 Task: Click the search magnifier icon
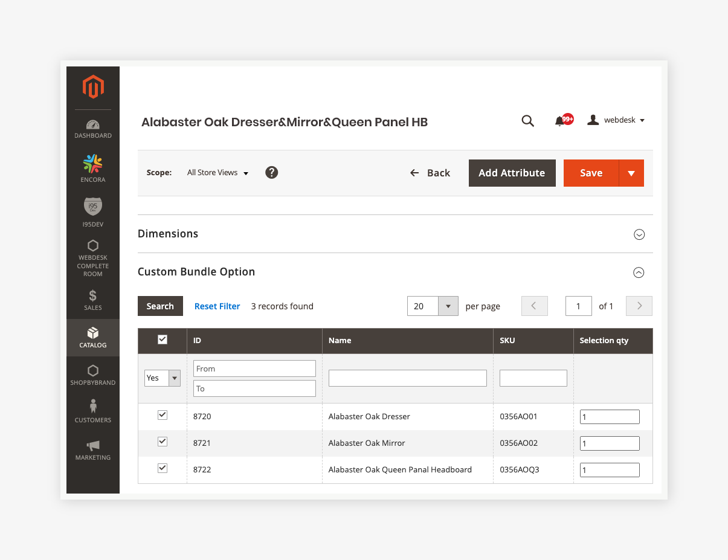point(527,121)
